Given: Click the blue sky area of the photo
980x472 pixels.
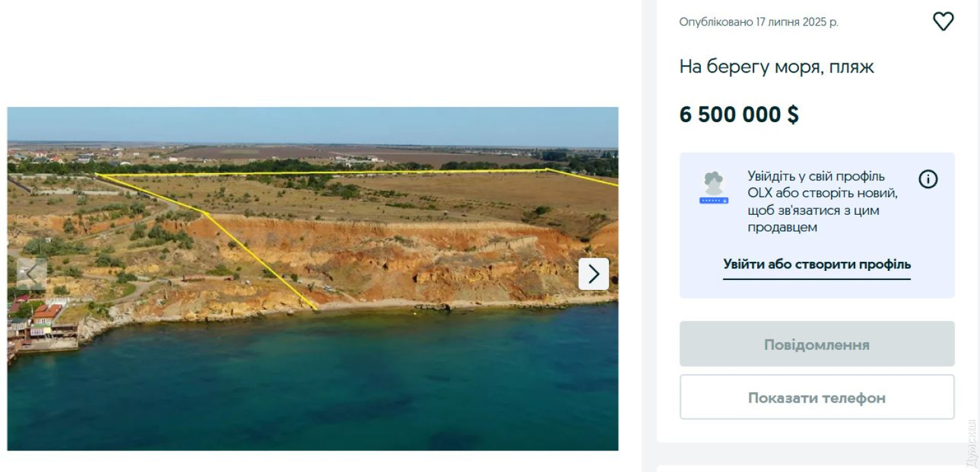Looking at the screenshot, I should click(x=314, y=125).
